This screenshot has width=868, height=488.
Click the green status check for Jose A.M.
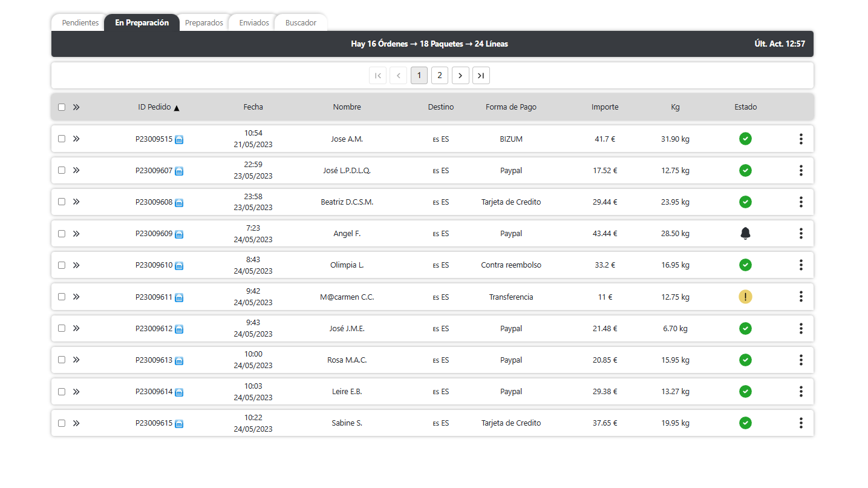(x=745, y=139)
